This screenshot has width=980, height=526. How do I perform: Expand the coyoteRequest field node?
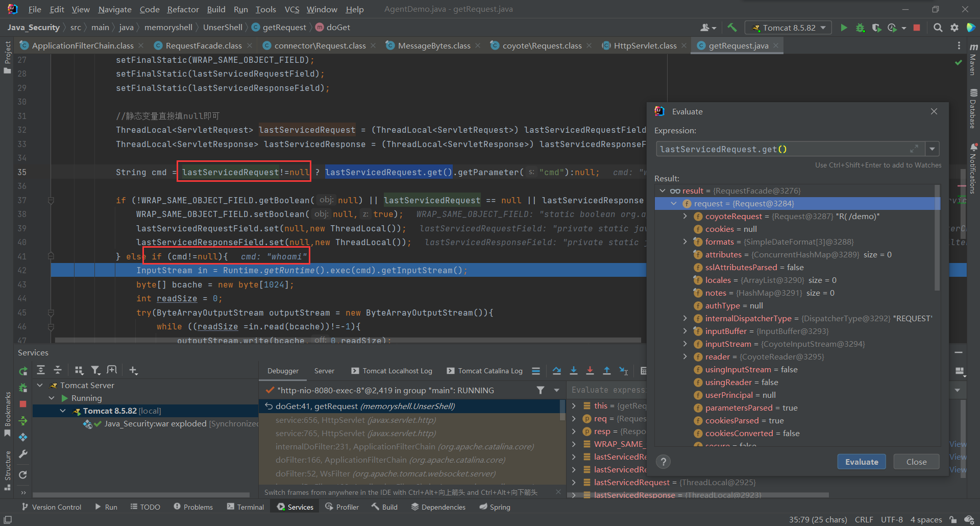point(685,216)
